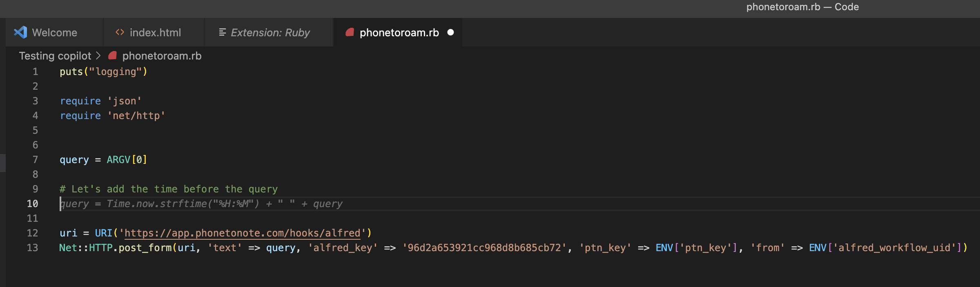
Task: Click the window title phonetoroam.rb — Code
Action: (802, 7)
